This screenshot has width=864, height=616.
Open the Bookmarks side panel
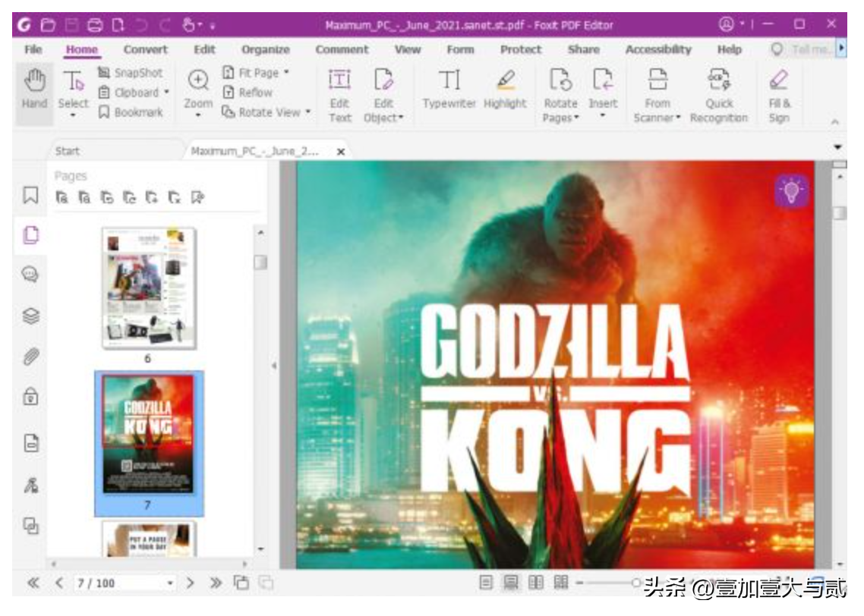[31, 195]
